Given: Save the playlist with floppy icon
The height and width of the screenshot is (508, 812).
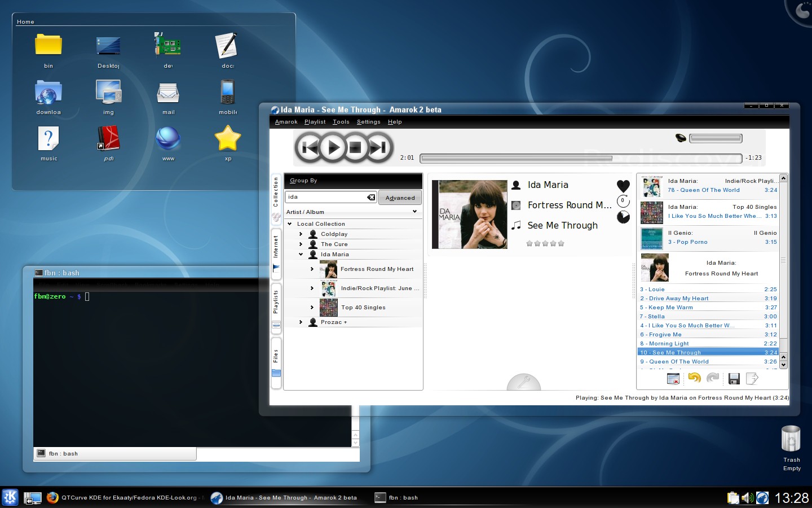Looking at the screenshot, I should (734, 379).
